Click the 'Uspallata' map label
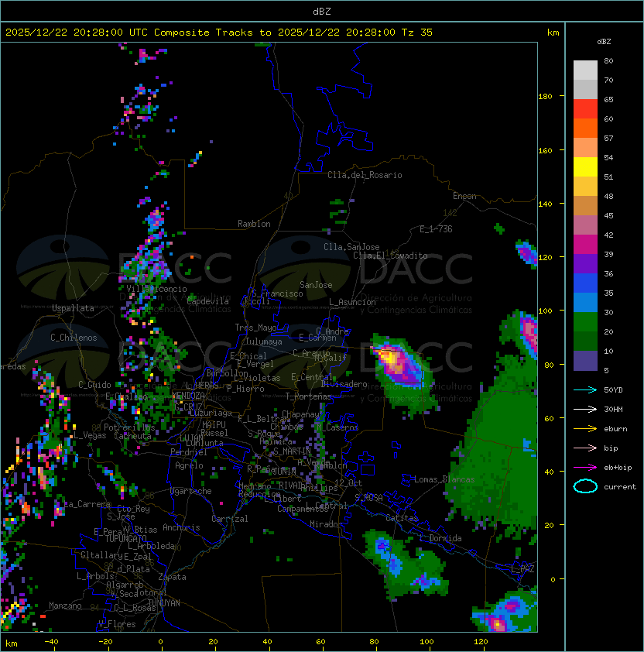 click(x=73, y=308)
